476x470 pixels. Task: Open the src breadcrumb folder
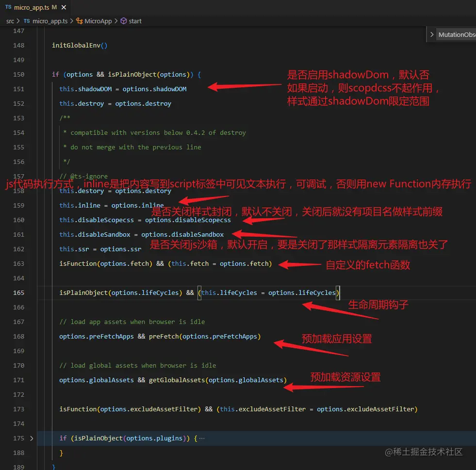(x=10, y=21)
